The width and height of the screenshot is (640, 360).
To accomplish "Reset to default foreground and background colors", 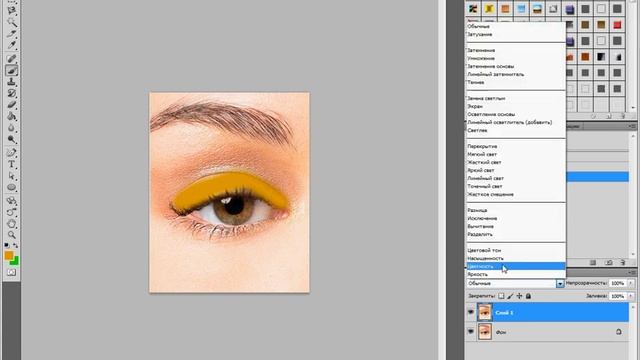I will 7,245.
